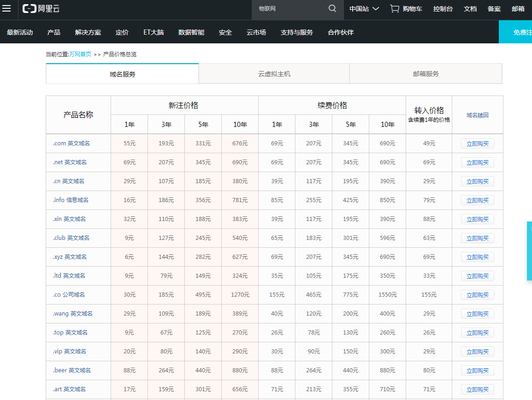
Task: Click 立即购买 for .art domain
Action: tap(478, 390)
